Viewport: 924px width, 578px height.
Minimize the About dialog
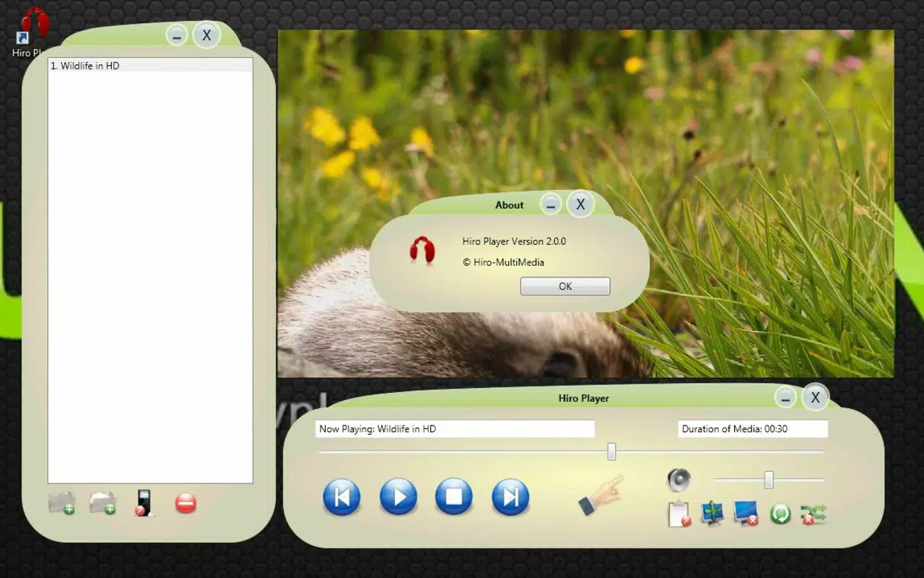tap(550, 205)
